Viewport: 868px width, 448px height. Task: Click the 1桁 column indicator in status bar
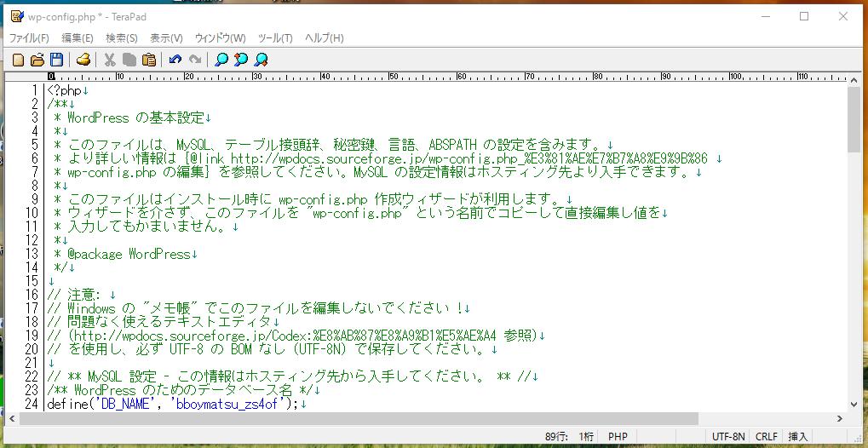coord(586,436)
